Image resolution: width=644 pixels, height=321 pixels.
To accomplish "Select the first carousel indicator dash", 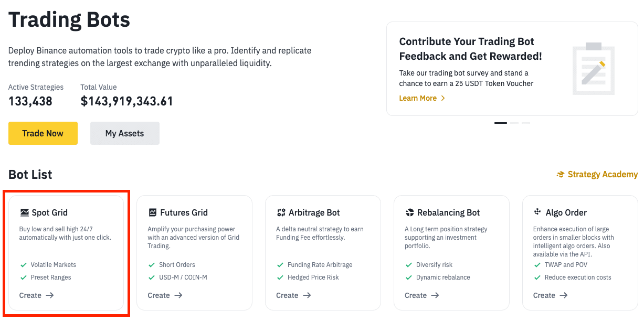I will pos(501,123).
